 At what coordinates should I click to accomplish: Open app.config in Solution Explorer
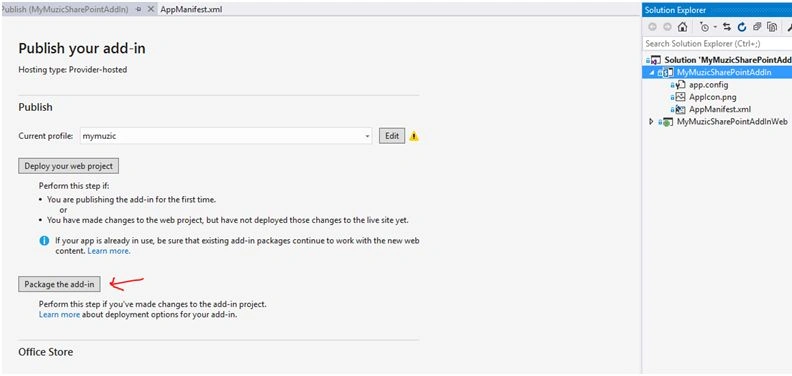pos(708,84)
